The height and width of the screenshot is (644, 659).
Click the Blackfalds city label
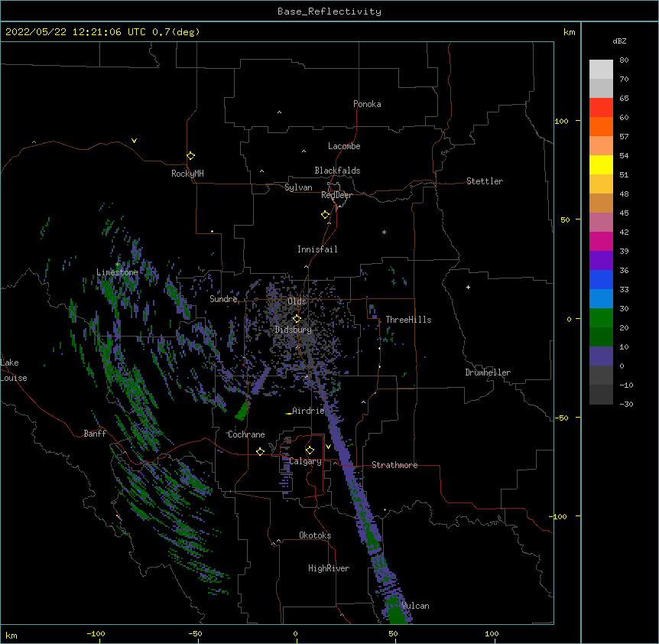tap(337, 171)
